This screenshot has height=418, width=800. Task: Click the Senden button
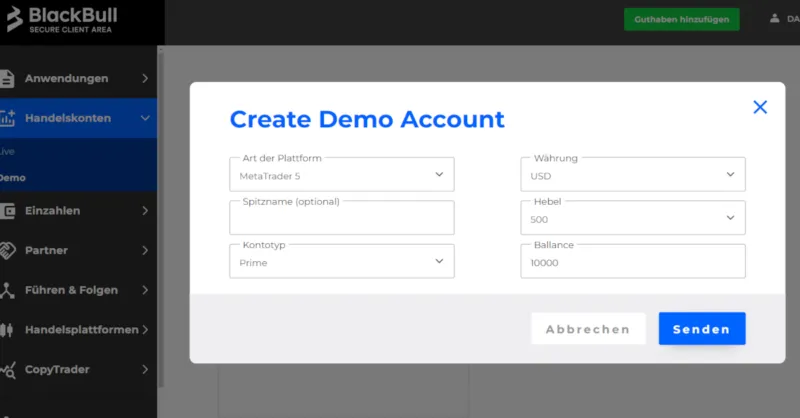coord(701,329)
